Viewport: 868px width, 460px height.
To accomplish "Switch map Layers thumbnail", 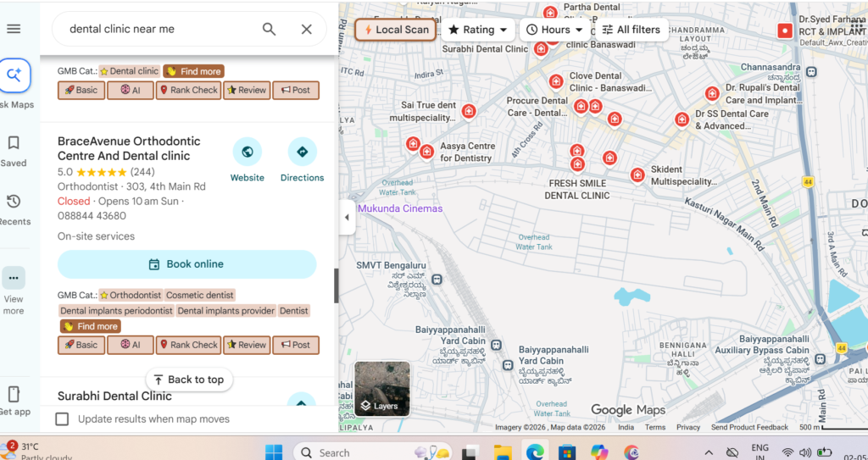I will [382, 389].
